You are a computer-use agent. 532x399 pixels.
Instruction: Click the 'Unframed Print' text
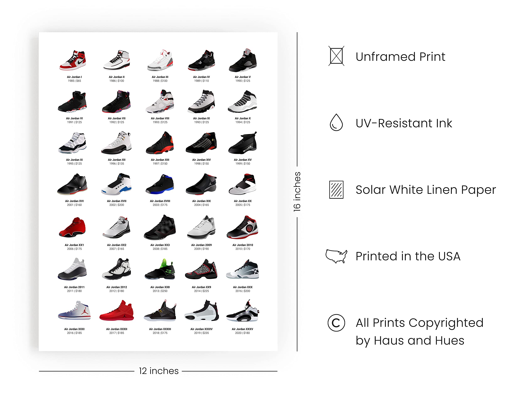pyautogui.click(x=400, y=57)
